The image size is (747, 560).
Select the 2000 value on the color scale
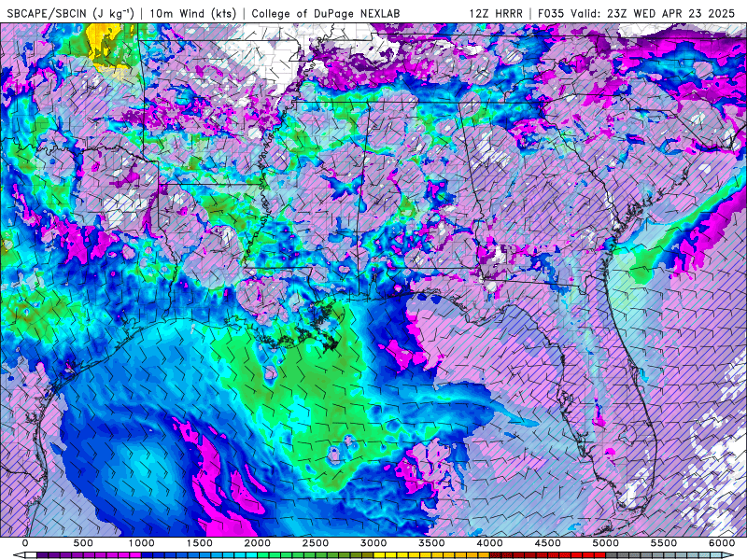258,543
